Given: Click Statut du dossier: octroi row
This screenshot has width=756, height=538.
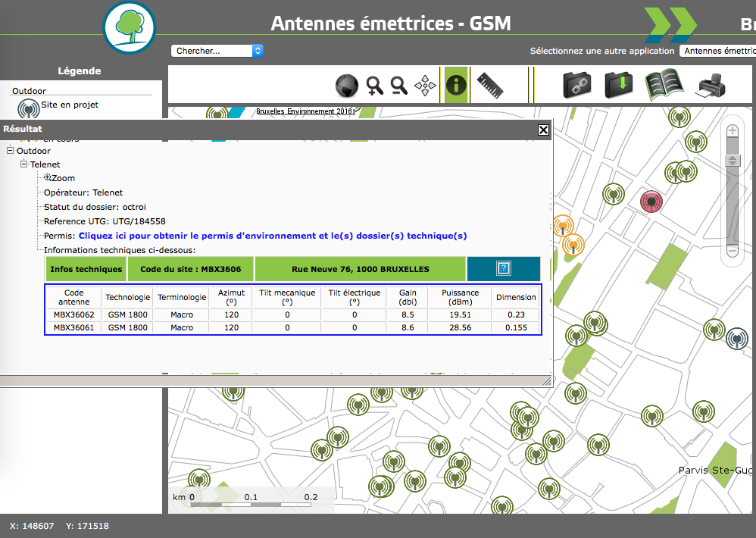Looking at the screenshot, I should pos(95,207).
